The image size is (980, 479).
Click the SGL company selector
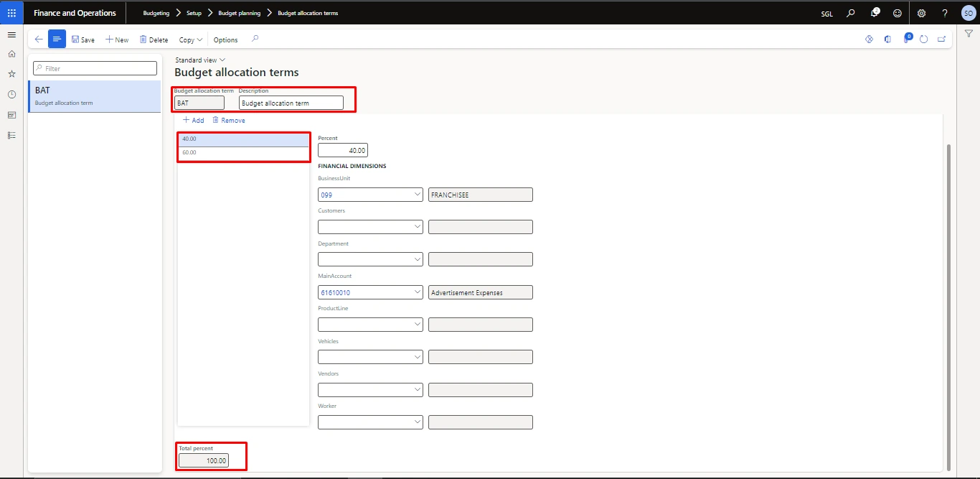pyautogui.click(x=826, y=14)
